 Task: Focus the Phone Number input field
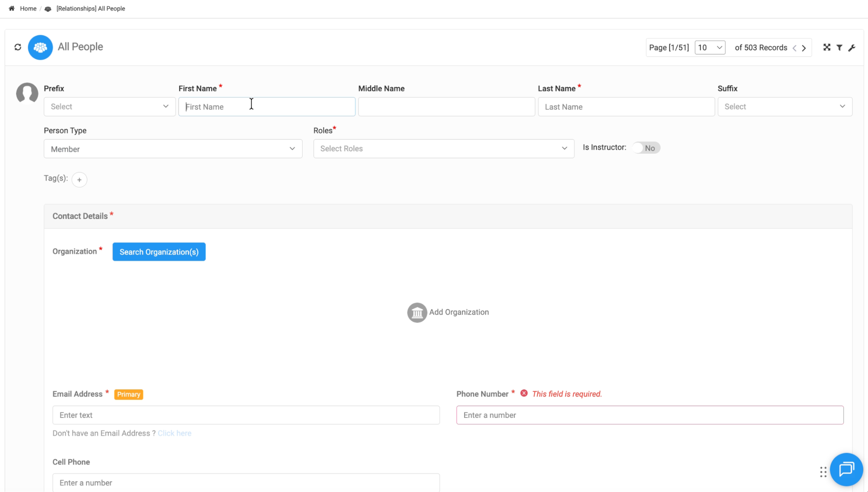(649, 415)
